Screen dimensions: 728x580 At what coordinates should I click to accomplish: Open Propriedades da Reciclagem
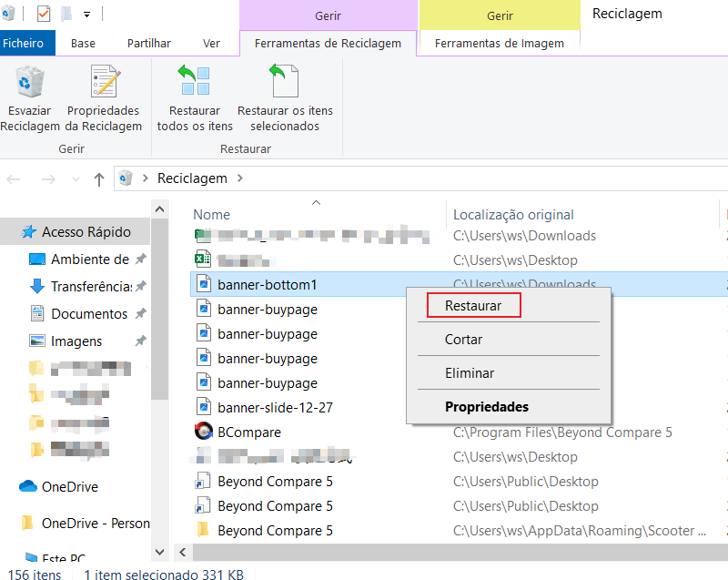103,96
